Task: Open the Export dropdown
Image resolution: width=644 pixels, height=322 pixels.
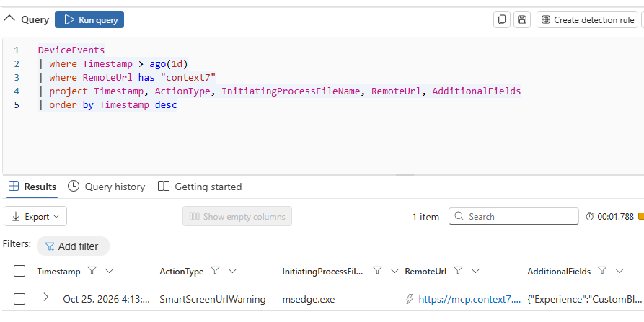Action: click(x=35, y=216)
